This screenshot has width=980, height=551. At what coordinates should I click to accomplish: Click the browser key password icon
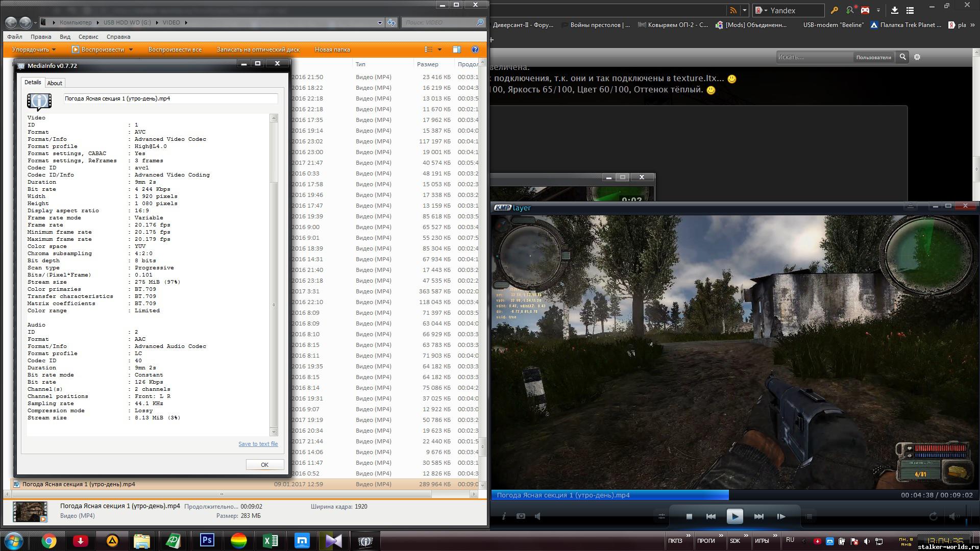tap(834, 10)
